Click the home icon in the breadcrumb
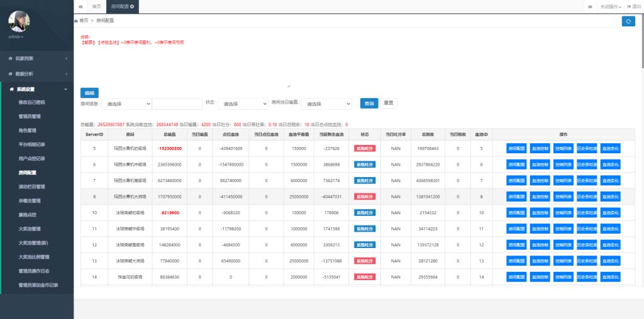The image size is (644, 319). coord(77,21)
